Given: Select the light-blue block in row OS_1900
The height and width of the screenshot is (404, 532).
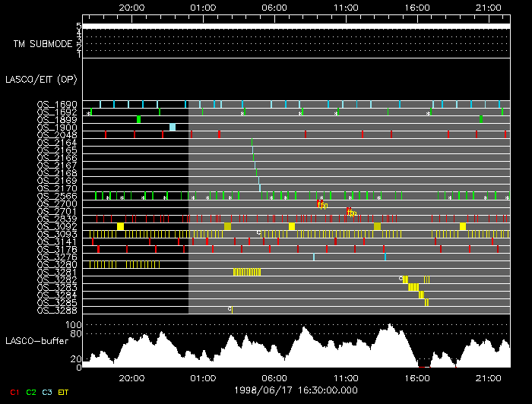Looking at the screenshot, I should 173,127.
